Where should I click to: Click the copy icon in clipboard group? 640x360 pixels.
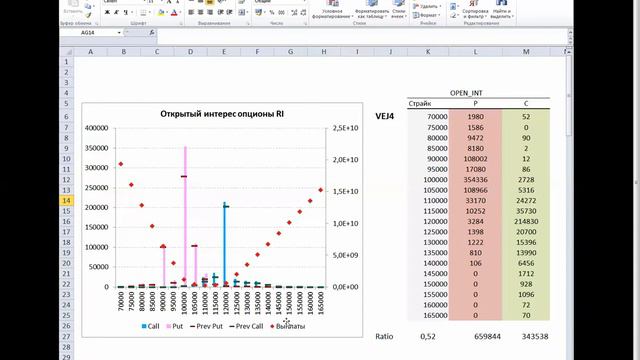(x=88, y=6)
